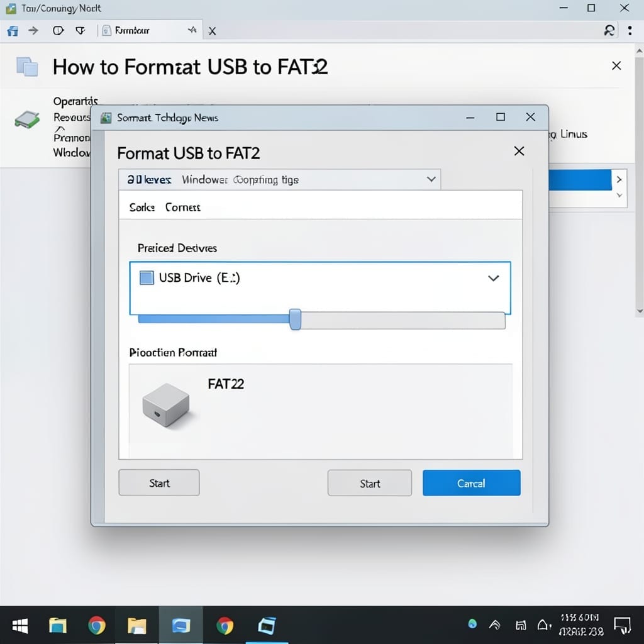Click the right arrow next to blue bar
Image resolution: width=644 pixels, height=644 pixels.
coord(619,179)
